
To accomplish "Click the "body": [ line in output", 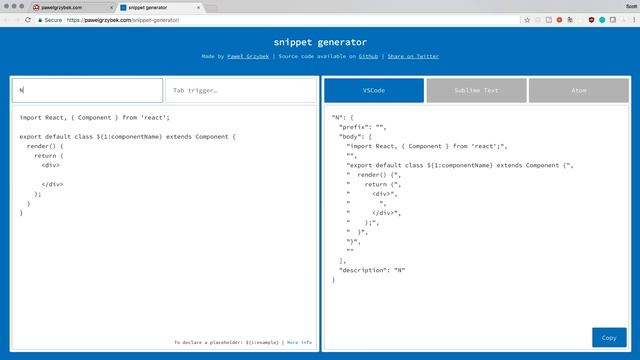I will point(355,137).
